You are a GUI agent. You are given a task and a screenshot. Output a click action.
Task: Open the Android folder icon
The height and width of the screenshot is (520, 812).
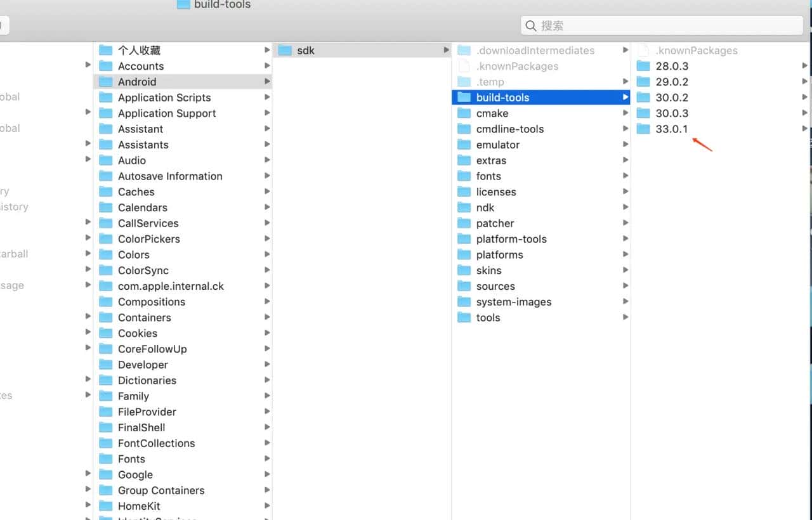pos(106,82)
